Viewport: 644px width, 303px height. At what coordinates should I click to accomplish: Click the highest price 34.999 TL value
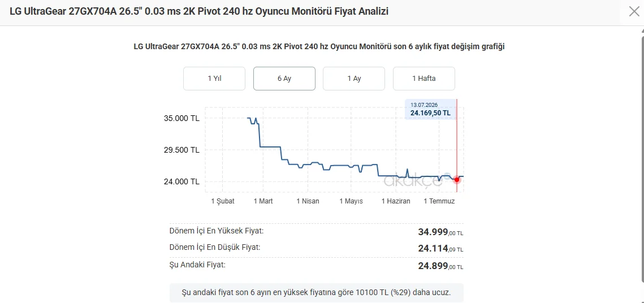[x=440, y=232]
